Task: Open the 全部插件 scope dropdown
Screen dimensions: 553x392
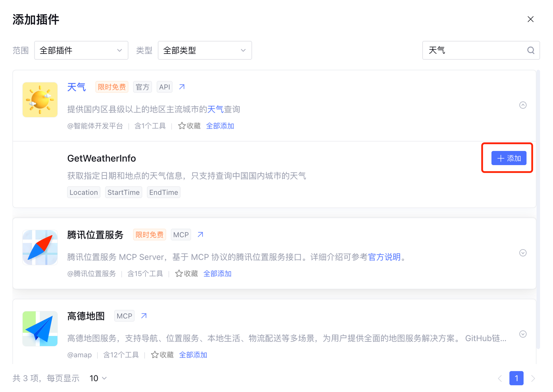Action: pos(81,50)
